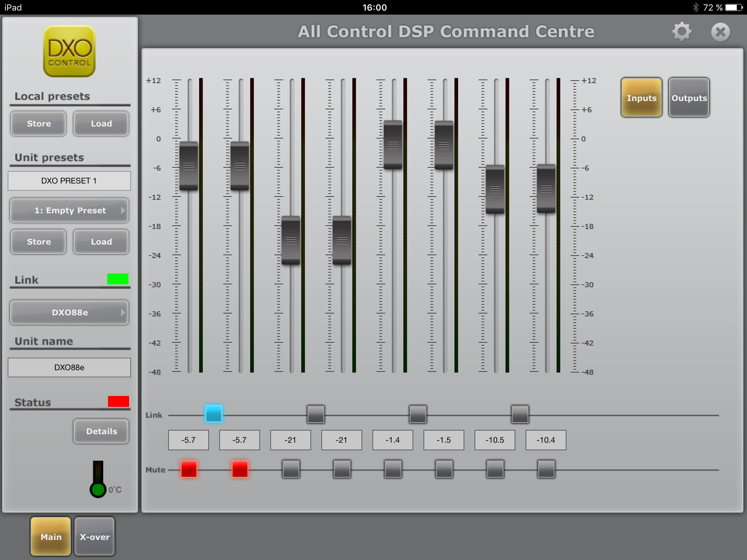Open settings via the gear icon
747x560 pixels.
682,32
